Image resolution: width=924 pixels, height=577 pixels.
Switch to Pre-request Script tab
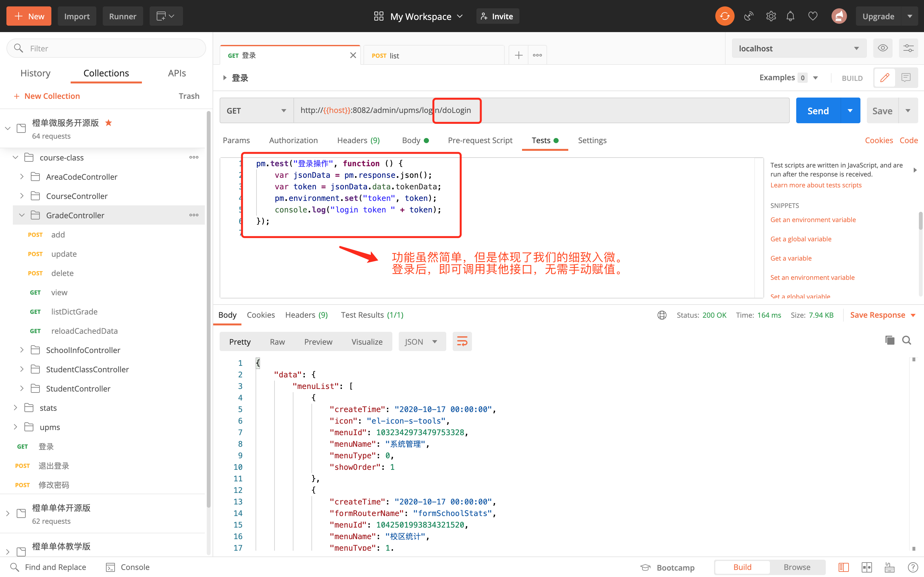(x=480, y=141)
